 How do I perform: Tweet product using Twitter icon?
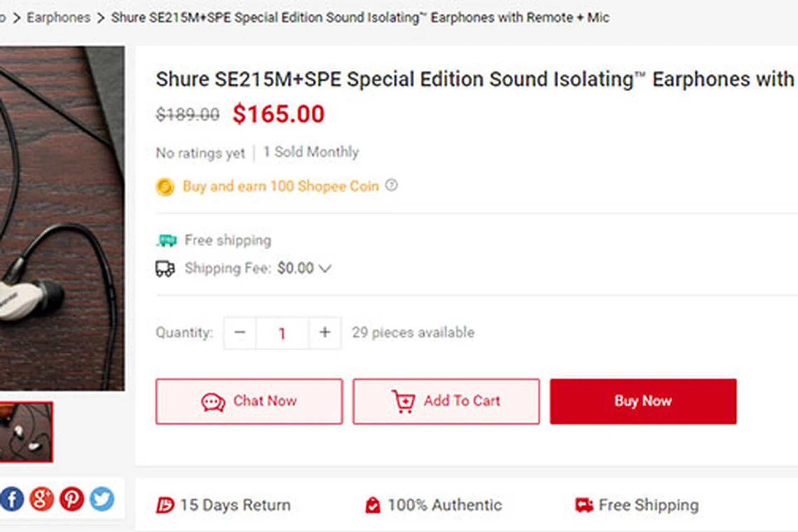(102, 499)
